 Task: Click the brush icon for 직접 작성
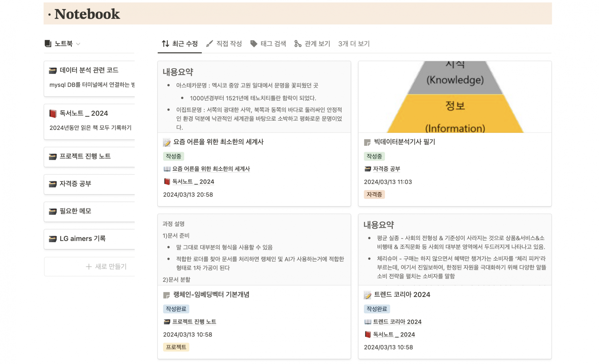coord(210,44)
